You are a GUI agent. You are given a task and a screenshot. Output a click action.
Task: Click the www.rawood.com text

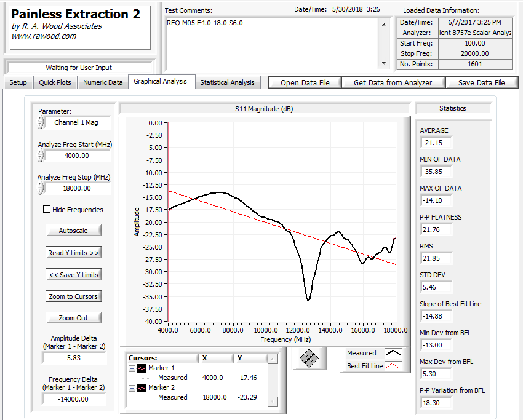click(44, 36)
